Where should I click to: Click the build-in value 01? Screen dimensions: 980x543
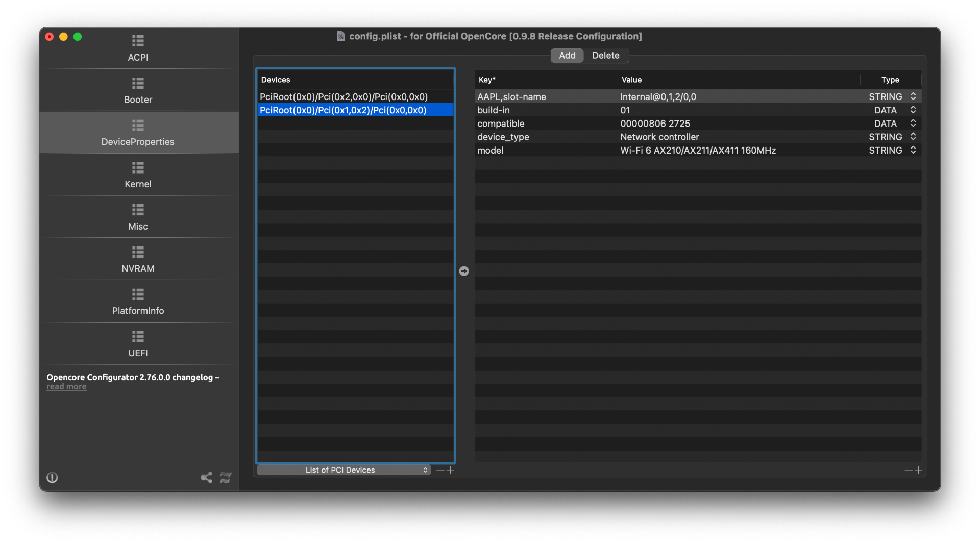click(625, 110)
